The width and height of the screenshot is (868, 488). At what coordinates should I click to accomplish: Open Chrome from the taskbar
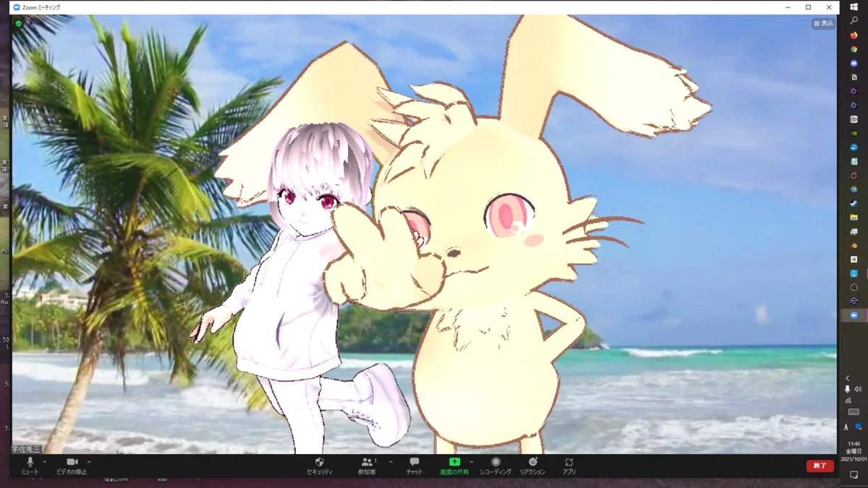coord(854,49)
